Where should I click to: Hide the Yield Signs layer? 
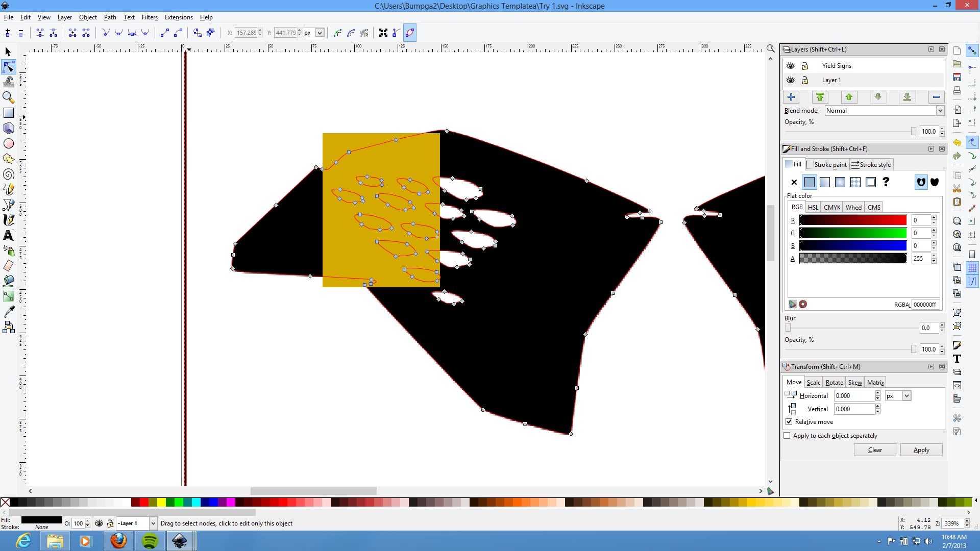[790, 65]
